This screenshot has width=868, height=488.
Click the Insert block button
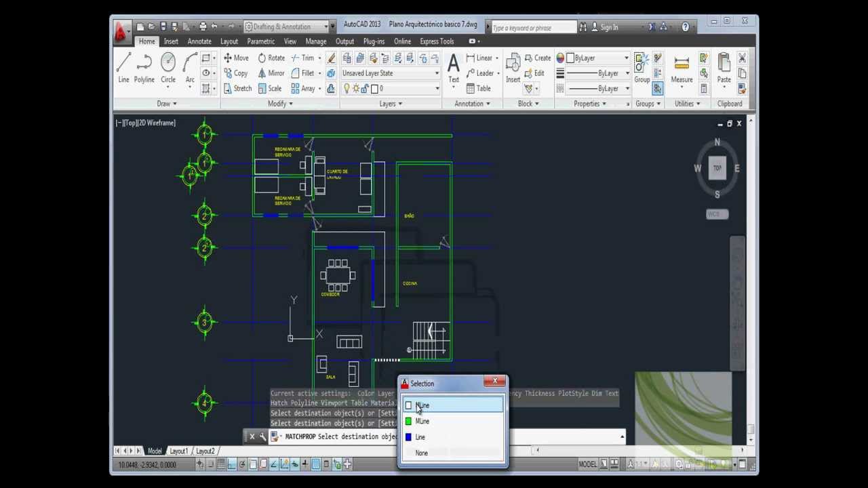click(513, 68)
